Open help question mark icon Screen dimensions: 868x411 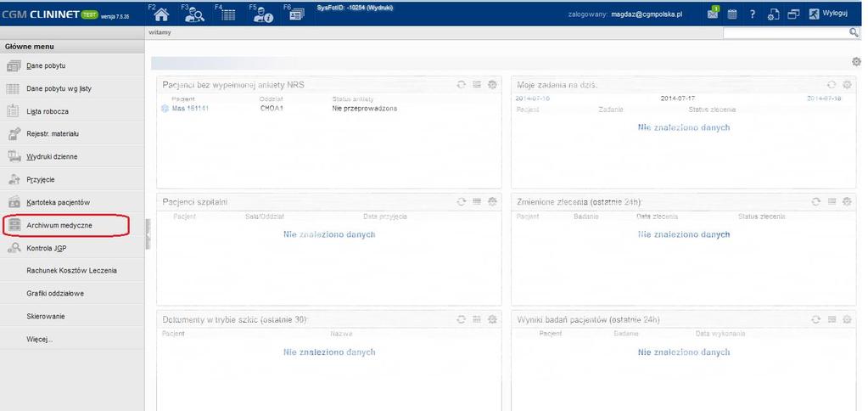pyautogui.click(x=753, y=14)
